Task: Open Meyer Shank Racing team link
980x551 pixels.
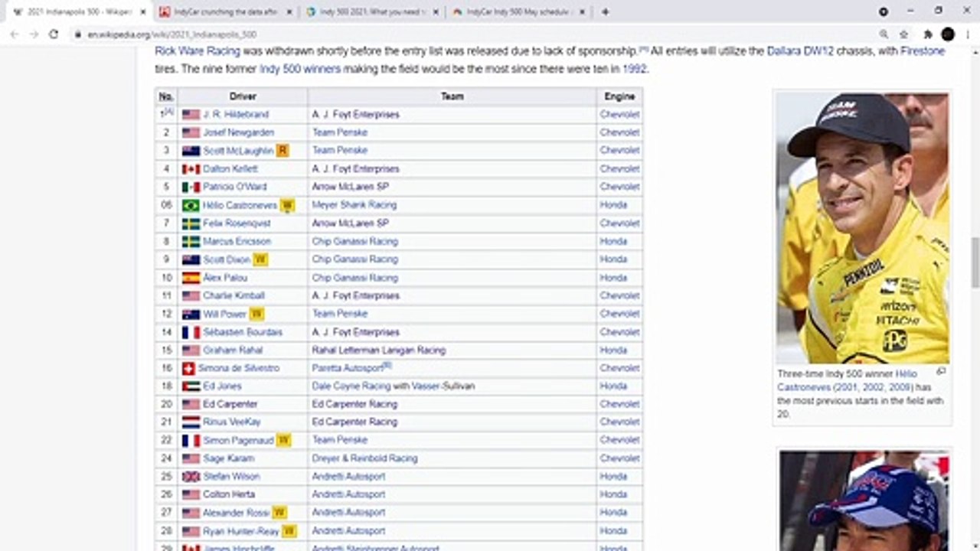Action: click(354, 205)
